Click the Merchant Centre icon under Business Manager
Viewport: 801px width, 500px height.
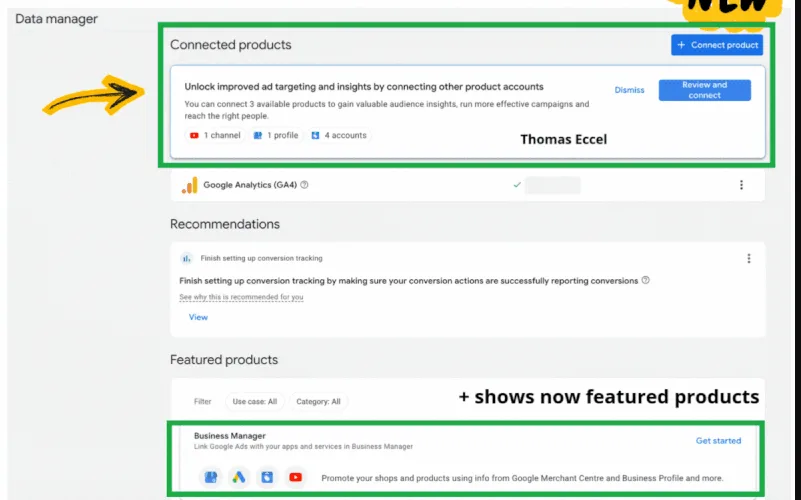(267, 478)
